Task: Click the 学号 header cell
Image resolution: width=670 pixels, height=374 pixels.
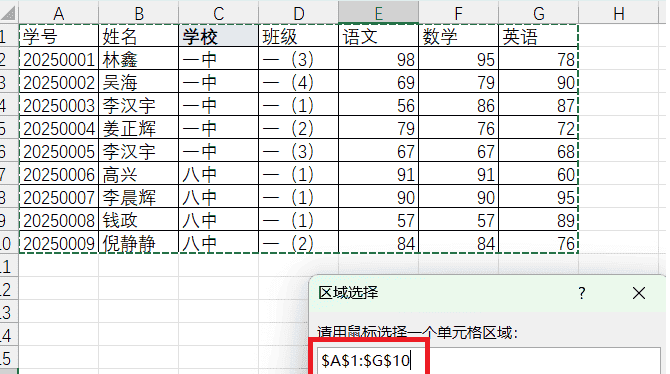Action: point(59,36)
